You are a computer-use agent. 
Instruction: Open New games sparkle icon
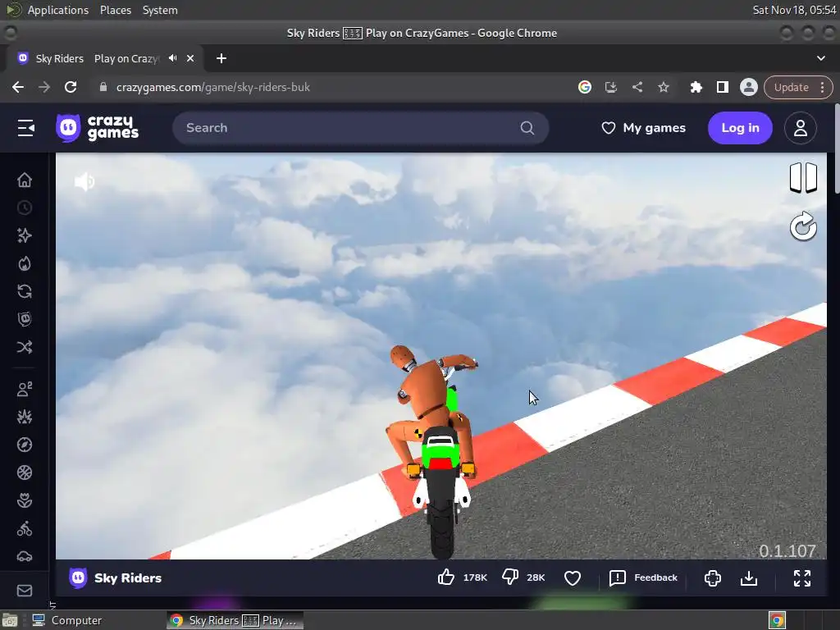click(x=25, y=235)
